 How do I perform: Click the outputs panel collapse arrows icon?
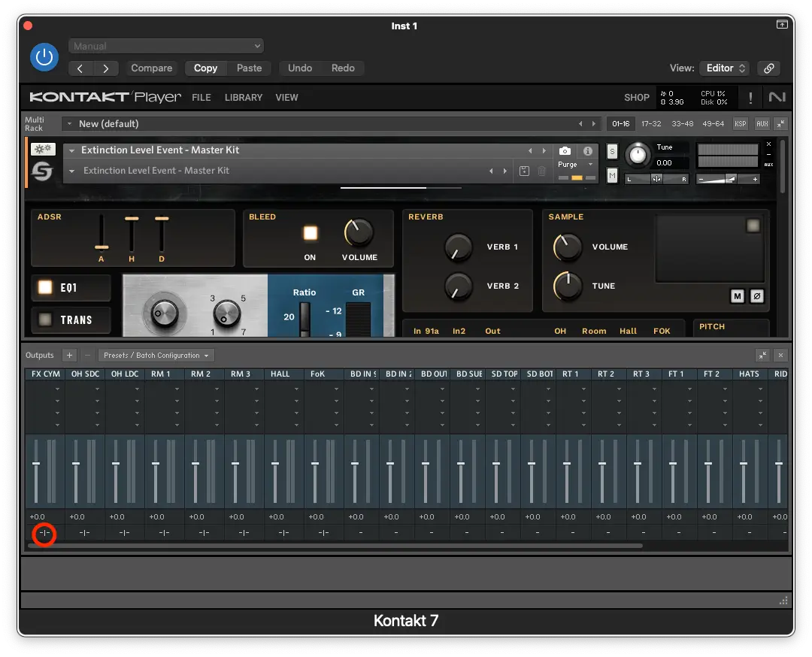click(x=762, y=355)
